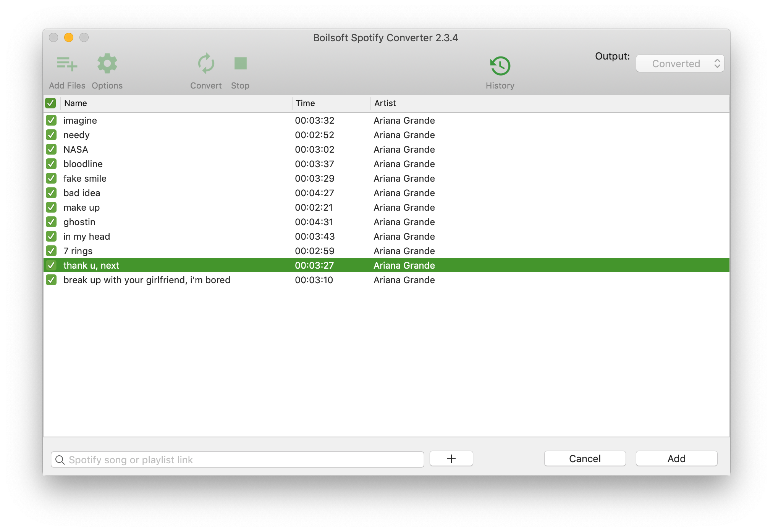
Task: Click the Cancel button
Action: [585, 458]
